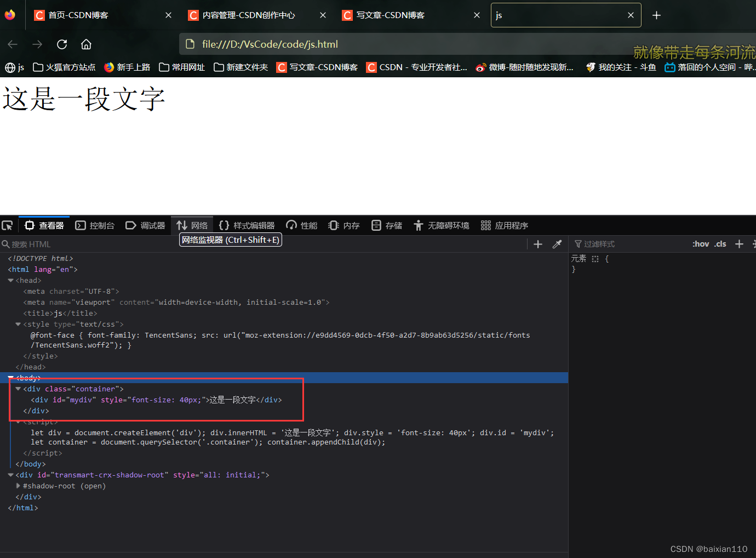Select the div id="mydiv" node
The image size is (756, 558).
coord(156,400)
